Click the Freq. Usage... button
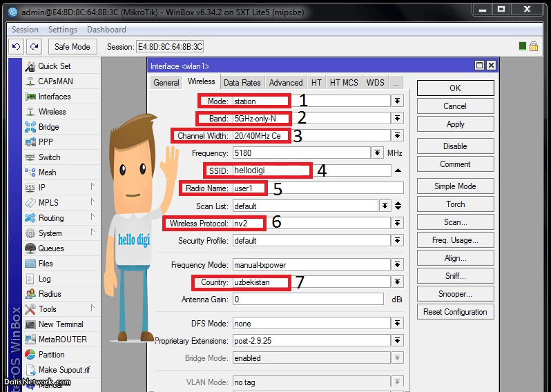551x392 pixels. tap(456, 240)
